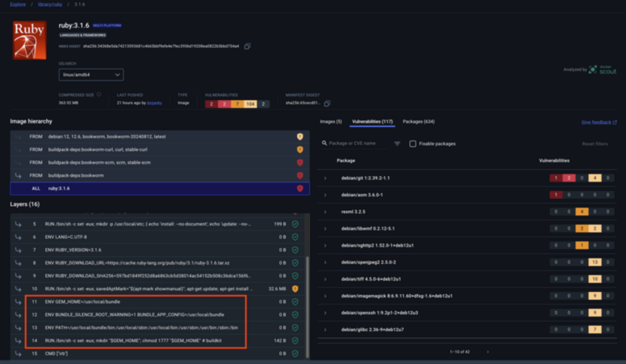The height and width of the screenshot is (364, 626).
Task: Copy the manifest digest value
Action: [x=327, y=104]
